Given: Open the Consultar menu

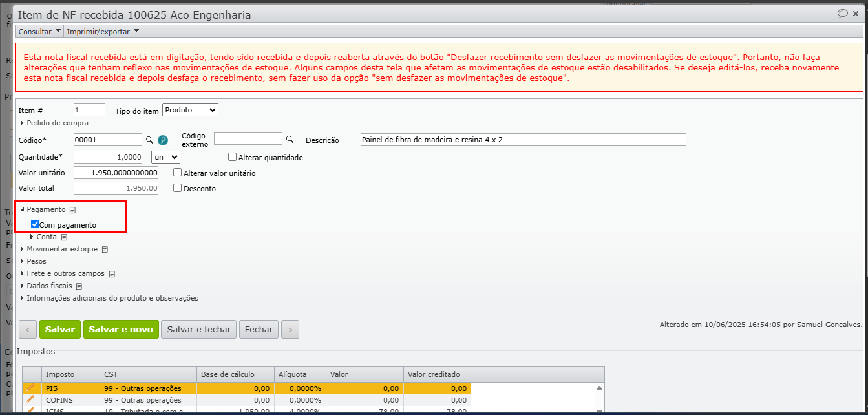Looking at the screenshot, I should tap(39, 31).
